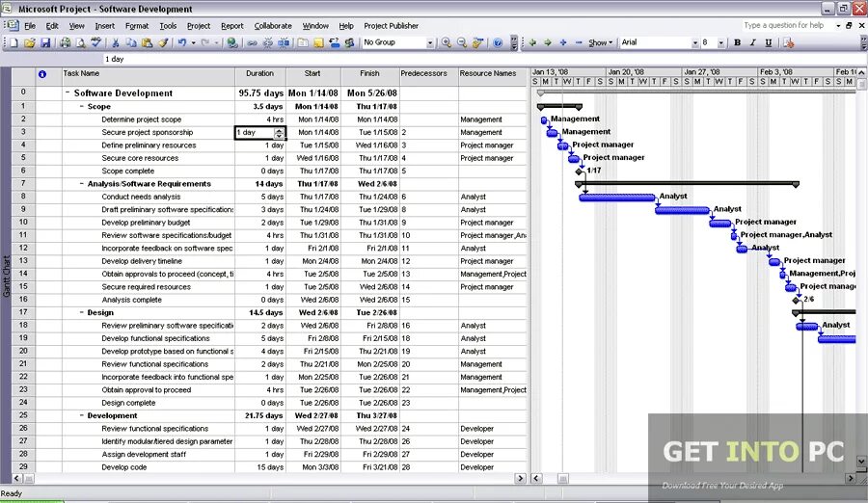This screenshot has width=868, height=503.
Task: Save the project with the floppy icon
Action: (x=45, y=42)
